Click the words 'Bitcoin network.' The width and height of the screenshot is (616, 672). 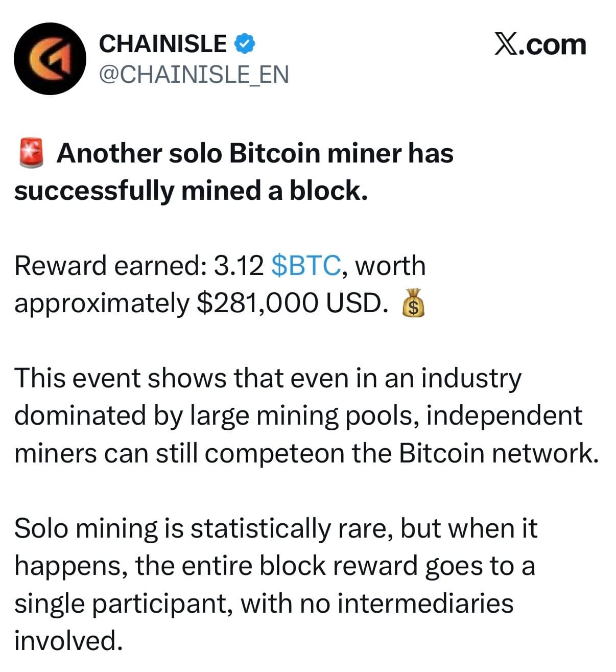point(499,453)
